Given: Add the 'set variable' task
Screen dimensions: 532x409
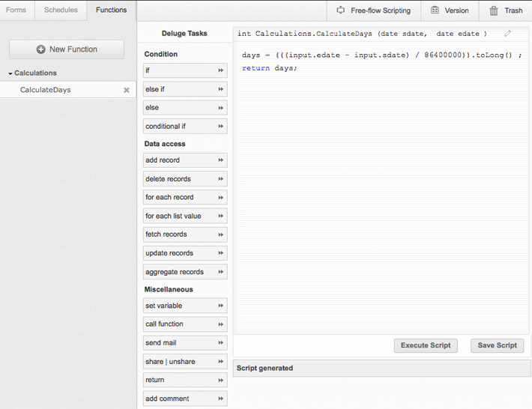Looking at the screenshot, I should click(x=185, y=306).
